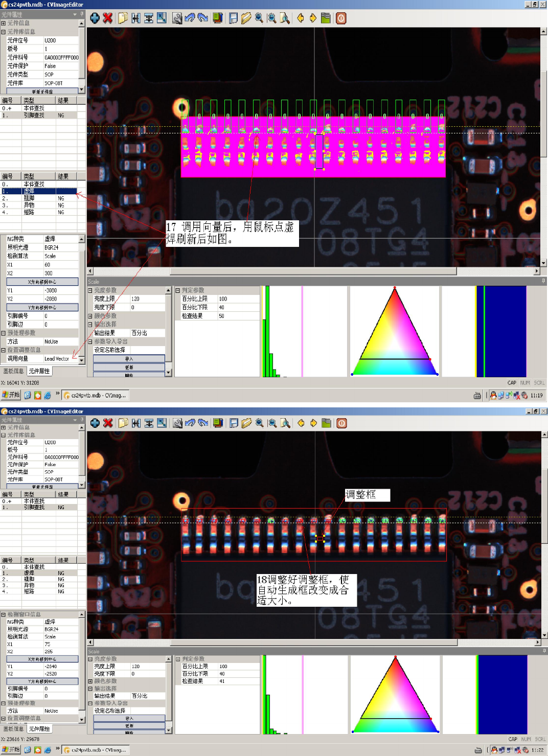Collapse 元件库信息 section in upper window
The width and height of the screenshot is (548, 756).
pyautogui.click(x=3, y=32)
